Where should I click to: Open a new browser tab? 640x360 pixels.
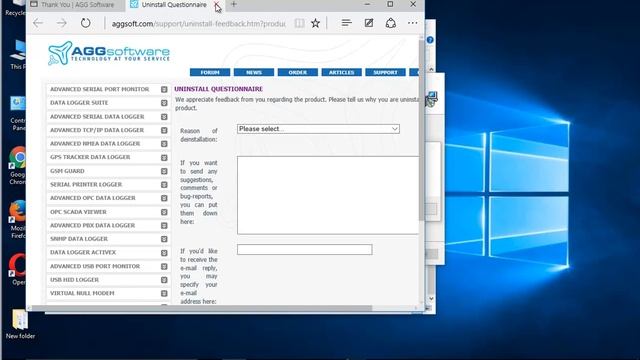point(234,4)
